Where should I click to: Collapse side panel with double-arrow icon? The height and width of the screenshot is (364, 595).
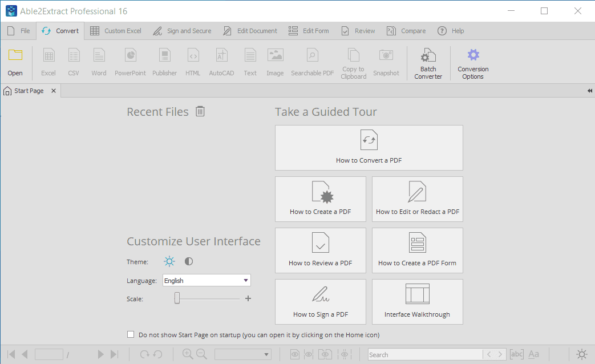click(589, 91)
